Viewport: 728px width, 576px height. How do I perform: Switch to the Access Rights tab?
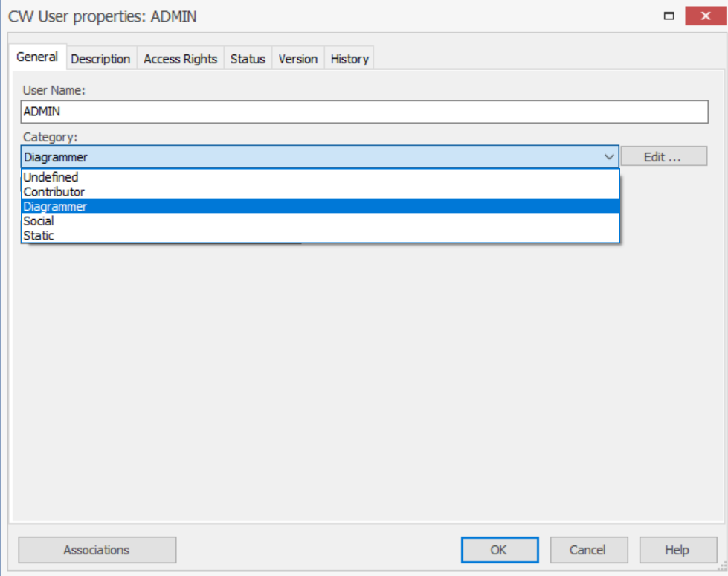coord(181,59)
